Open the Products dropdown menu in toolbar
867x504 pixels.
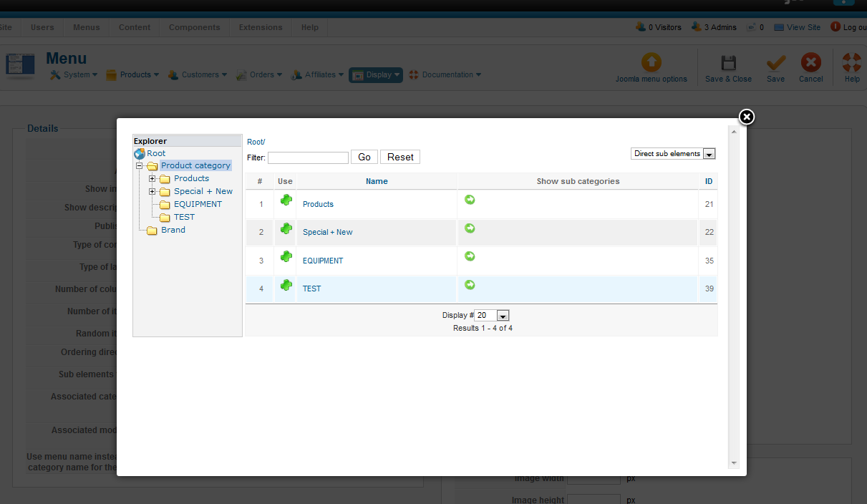coord(132,74)
